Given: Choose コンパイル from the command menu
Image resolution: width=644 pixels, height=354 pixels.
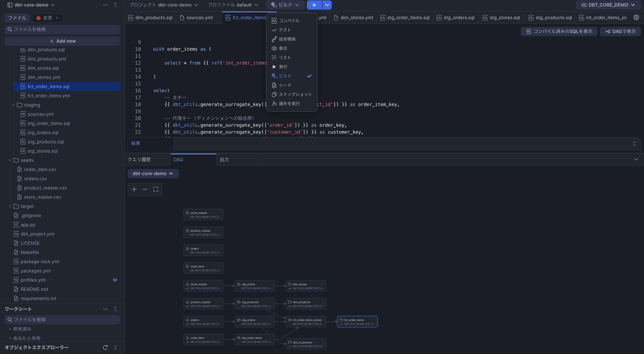Looking at the screenshot, I should [289, 21].
